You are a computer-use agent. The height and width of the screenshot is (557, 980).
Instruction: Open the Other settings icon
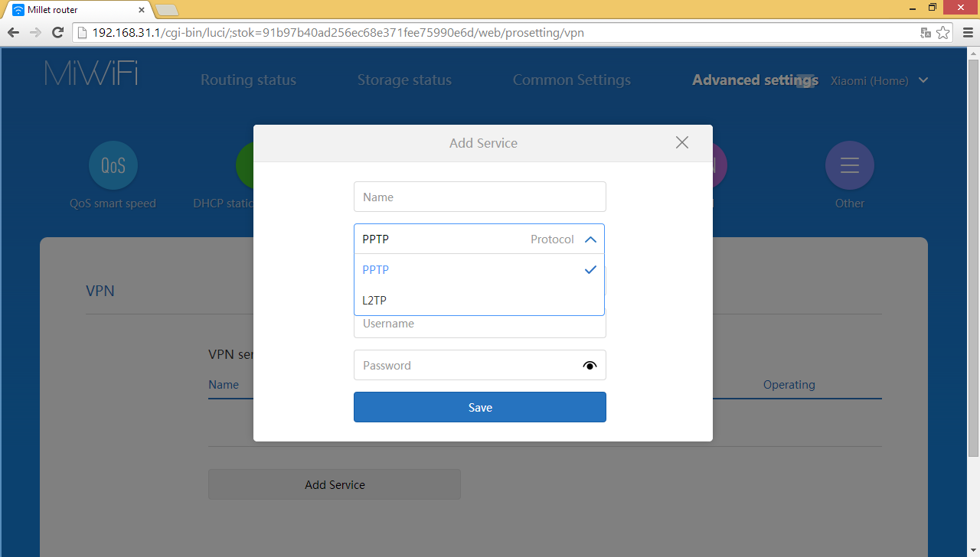click(850, 165)
